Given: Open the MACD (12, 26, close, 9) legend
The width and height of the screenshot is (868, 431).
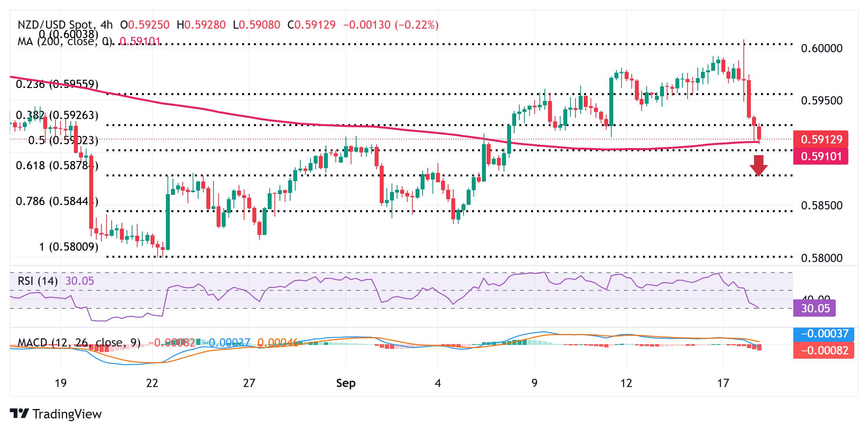Looking at the screenshot, I should coord(79,343).
